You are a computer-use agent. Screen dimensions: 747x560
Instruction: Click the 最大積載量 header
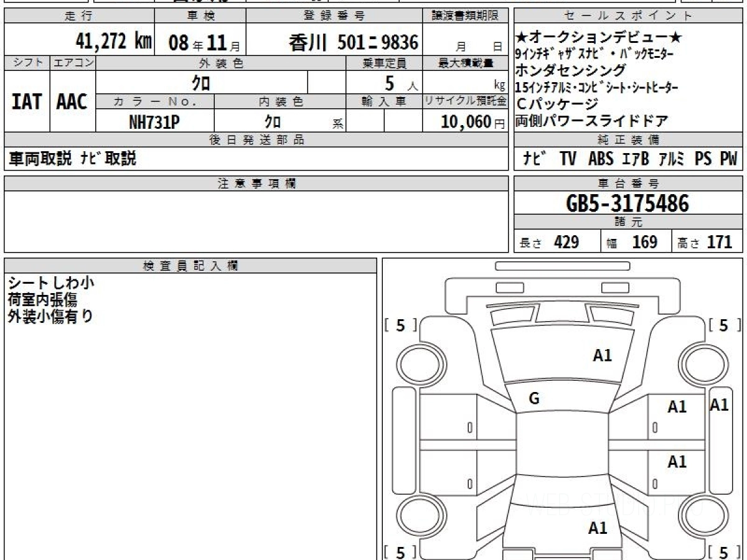click(466, 63)
